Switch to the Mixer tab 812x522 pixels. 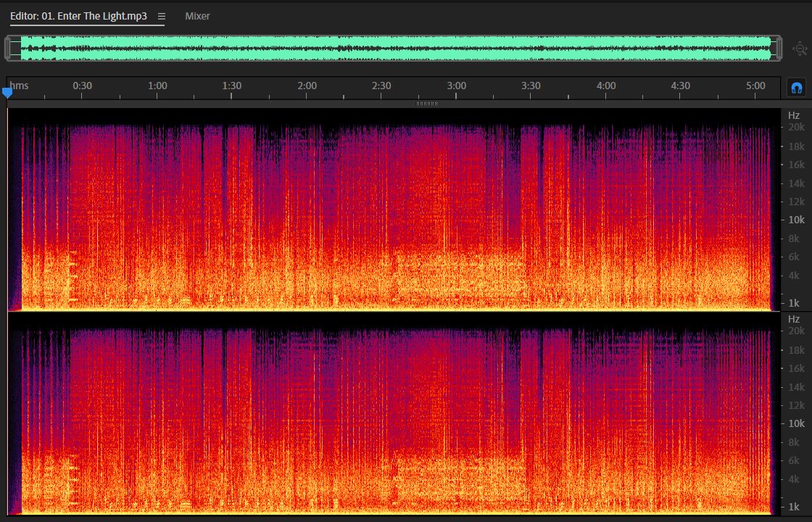(197, 16)
